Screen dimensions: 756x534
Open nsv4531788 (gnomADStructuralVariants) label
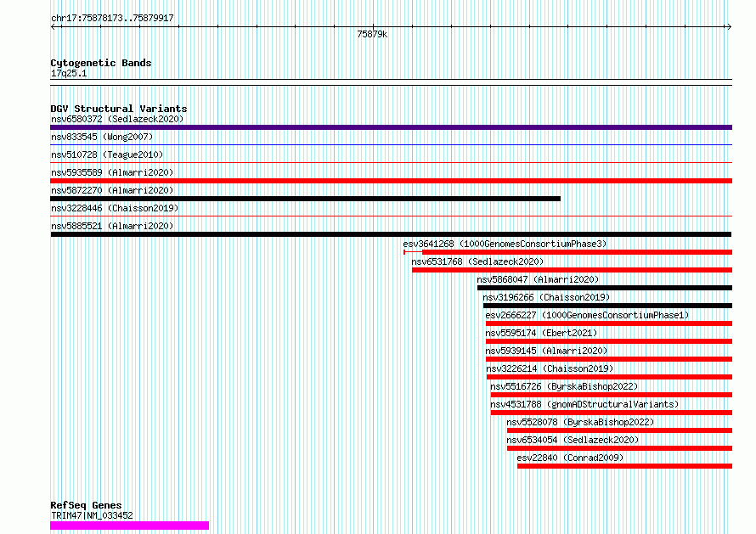584,404
